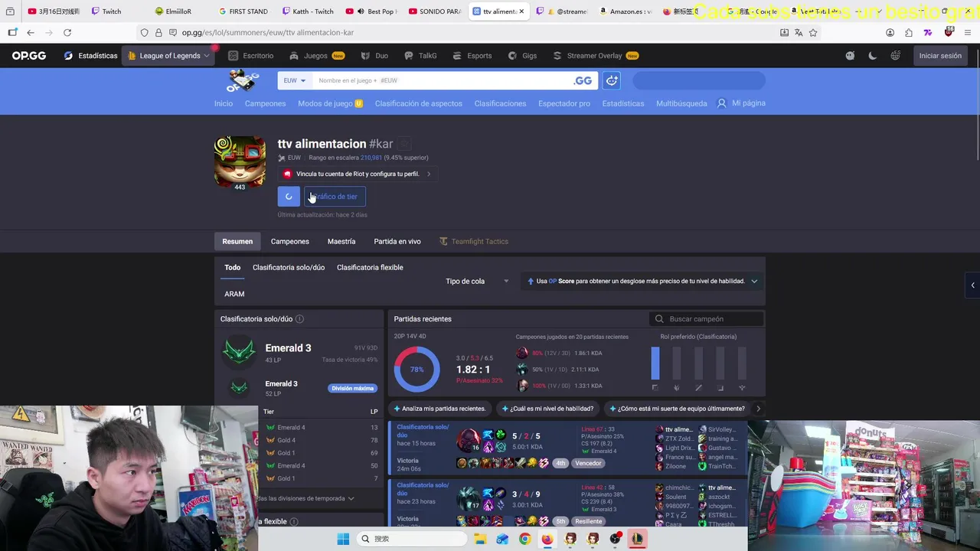Select the Resumen tab

click(237, 241)
